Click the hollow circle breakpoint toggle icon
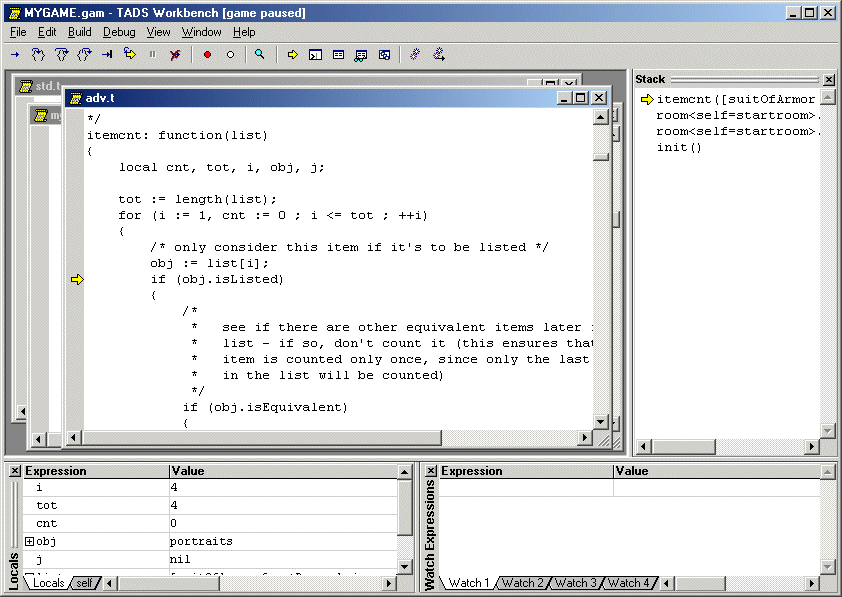 click(x=230, y=55)
